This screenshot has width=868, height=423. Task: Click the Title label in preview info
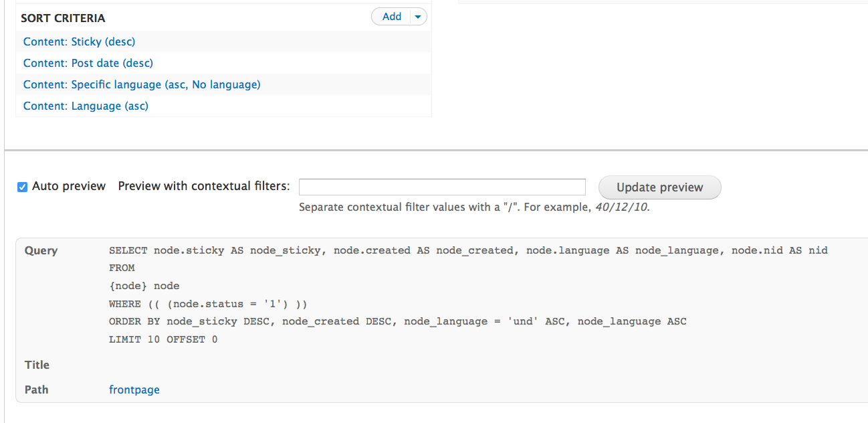click(37, 365)
